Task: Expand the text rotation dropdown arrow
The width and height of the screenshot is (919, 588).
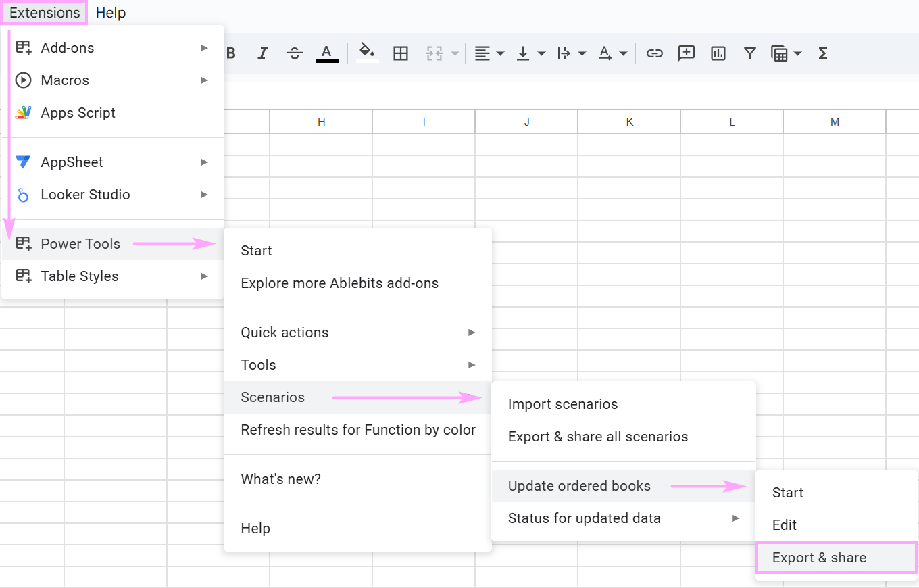Action: (x=623, y=53)
